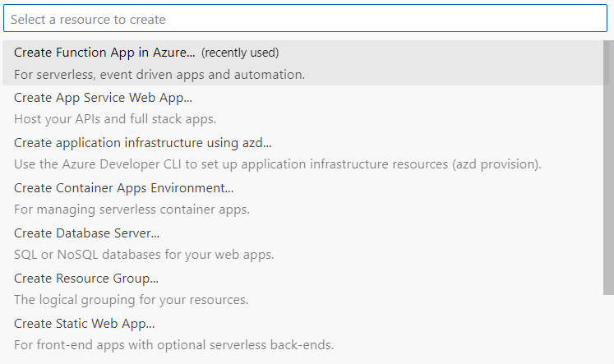Pick Create Container Apps Environment option

123,188
